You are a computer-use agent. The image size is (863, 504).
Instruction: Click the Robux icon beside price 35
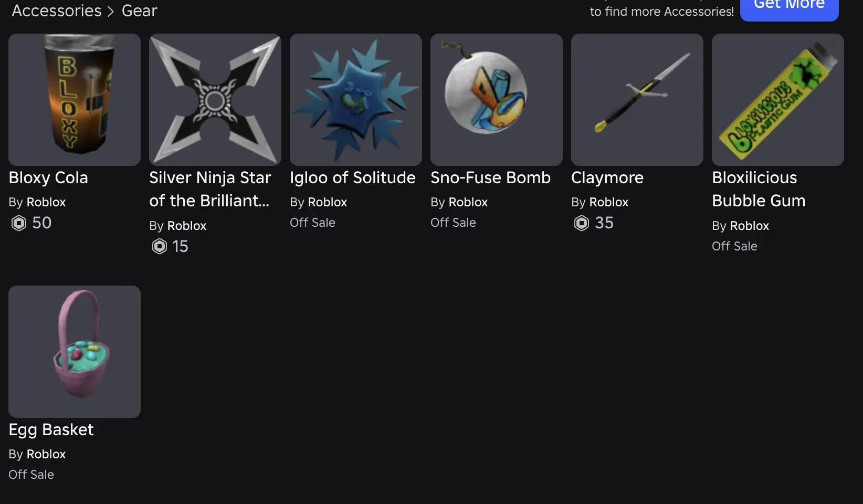tap(582, 223)
